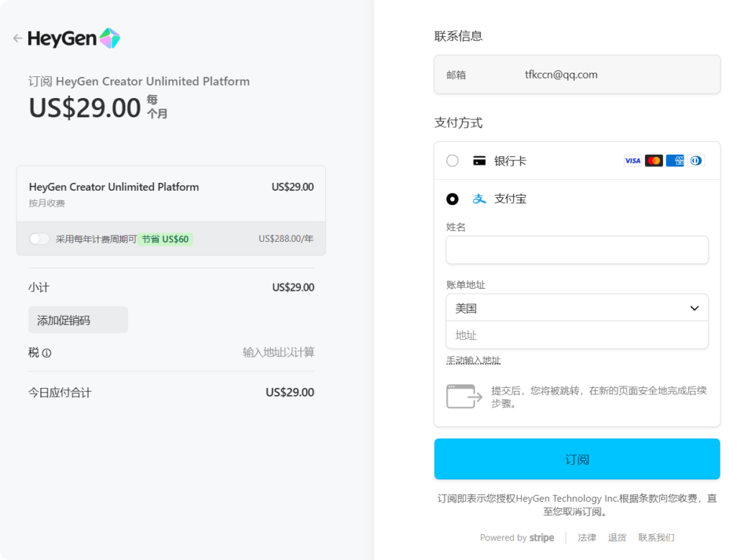Viewport: 737px width, 560px height.
Task: Click the redirect window icon
Action: 464,397
